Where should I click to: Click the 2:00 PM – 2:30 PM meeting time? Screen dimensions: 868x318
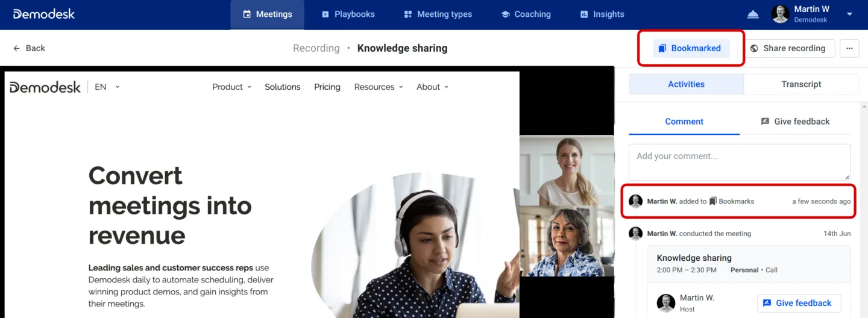[x=687, y=270]
